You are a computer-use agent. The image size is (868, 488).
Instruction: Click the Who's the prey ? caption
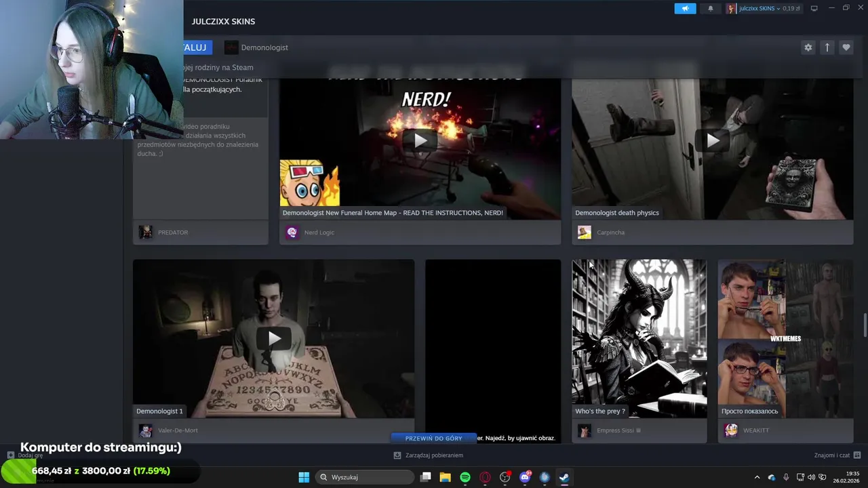click(x=600, y=411)
